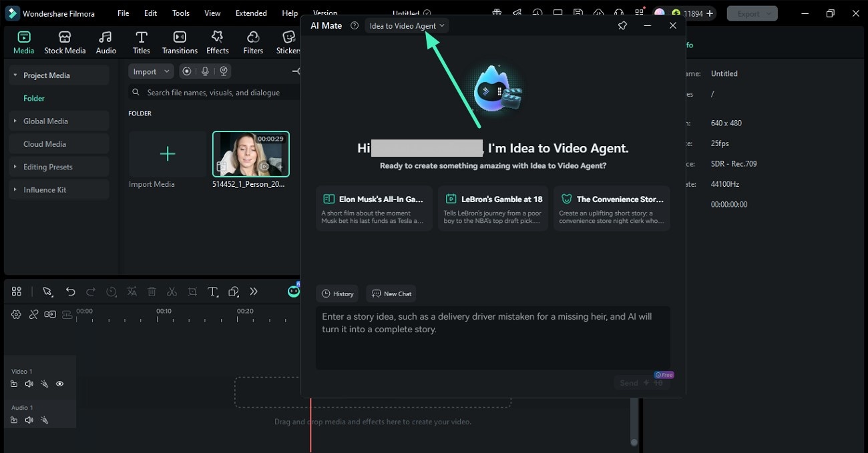This screenshot has height=453, width=868.
Task: Click the screen record icon
Action: point(187,71)
